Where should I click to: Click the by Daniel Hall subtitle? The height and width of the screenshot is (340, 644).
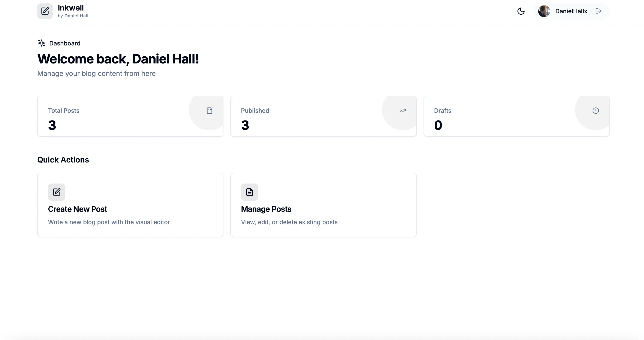tap(73, 16)
